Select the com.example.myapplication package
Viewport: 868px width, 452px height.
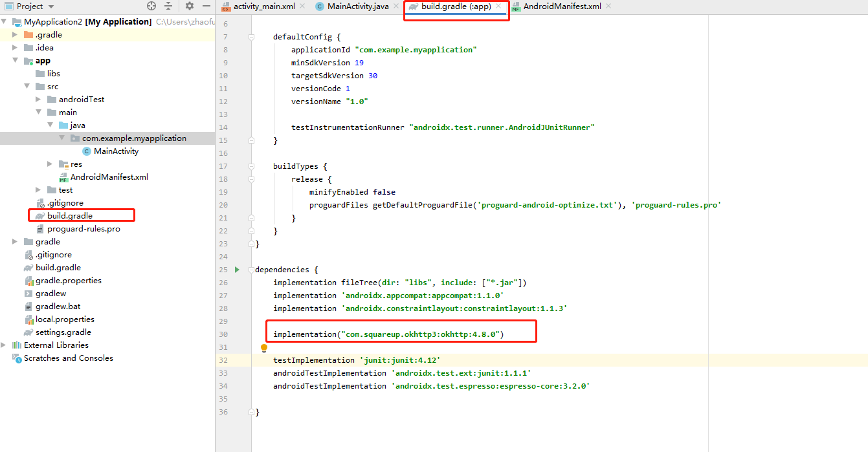click(x=134, y=138)
